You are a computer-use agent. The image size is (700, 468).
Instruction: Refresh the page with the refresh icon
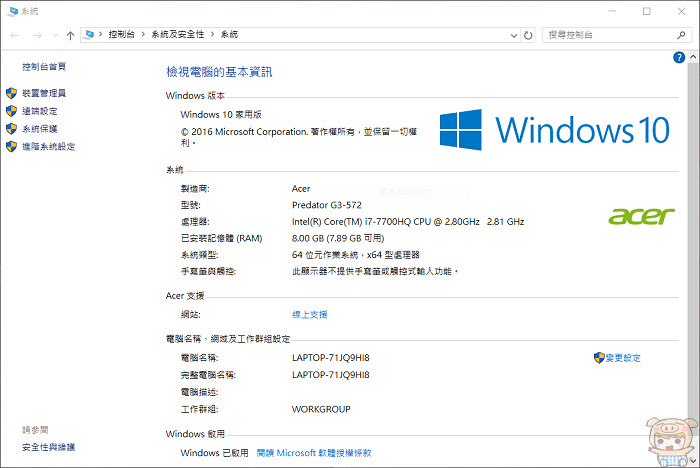click(x=528, y=35)
